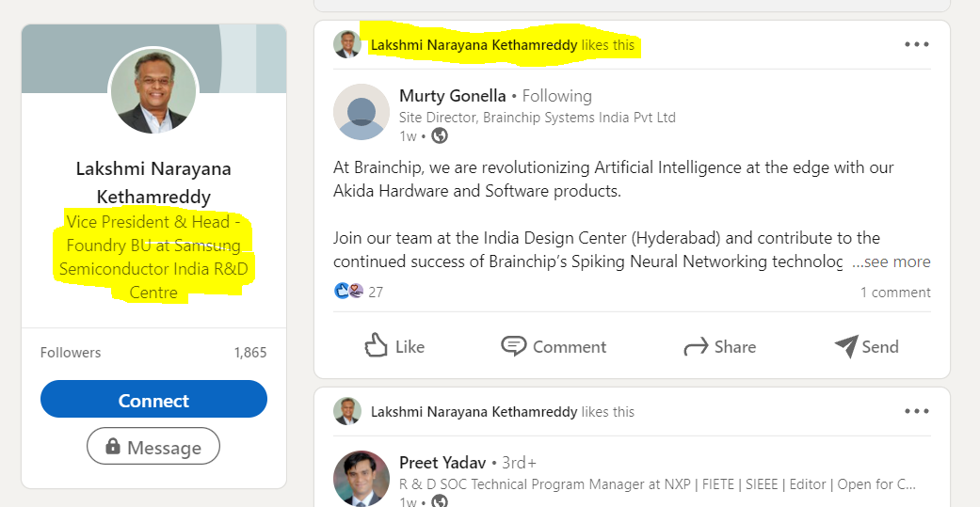980x507 pixels.
Task: Open Preet Yadav's profile photo
Action: [x=361, y=478]
